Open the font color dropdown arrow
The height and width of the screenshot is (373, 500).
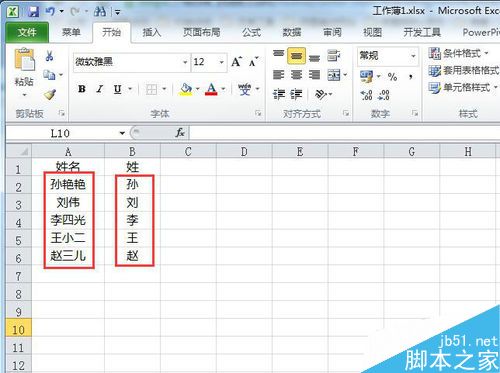[223, 89]
